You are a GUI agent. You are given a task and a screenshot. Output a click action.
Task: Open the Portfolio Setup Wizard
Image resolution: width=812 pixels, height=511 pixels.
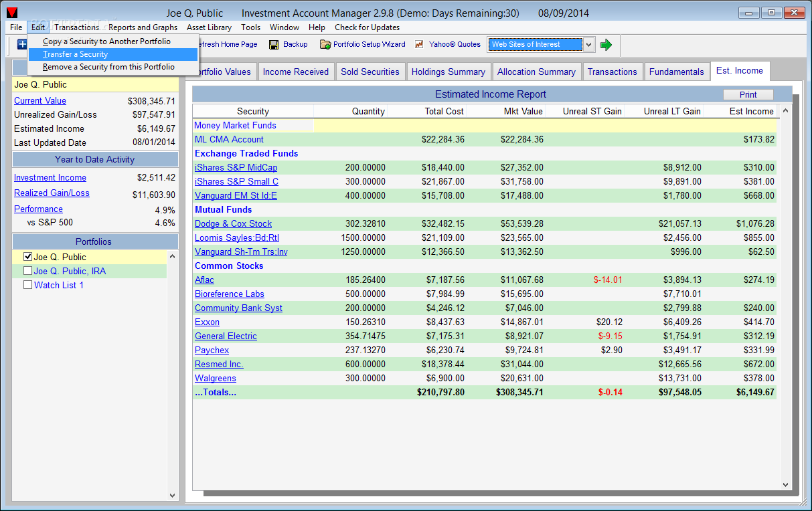(363, 45)
